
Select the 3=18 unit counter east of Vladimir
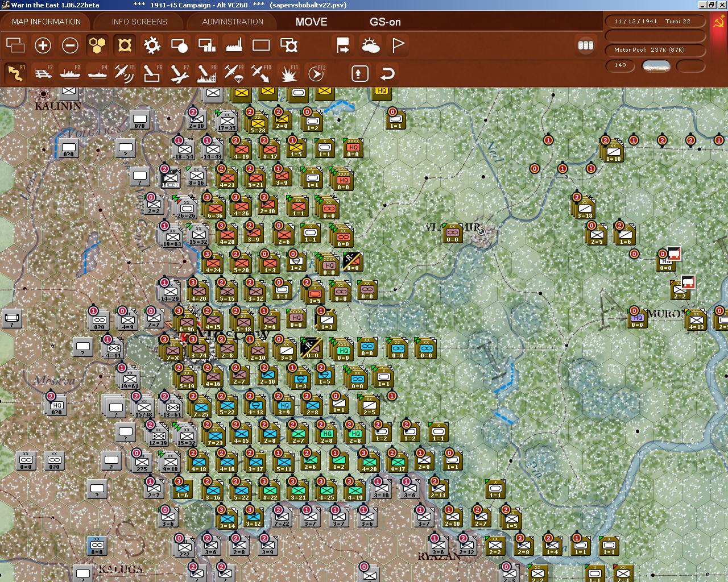(x=585, y=207)
